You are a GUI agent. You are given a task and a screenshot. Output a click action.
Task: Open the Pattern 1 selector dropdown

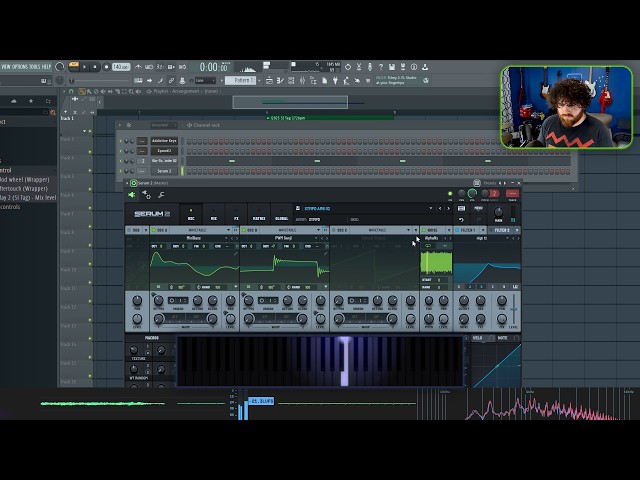coord(240,80)
